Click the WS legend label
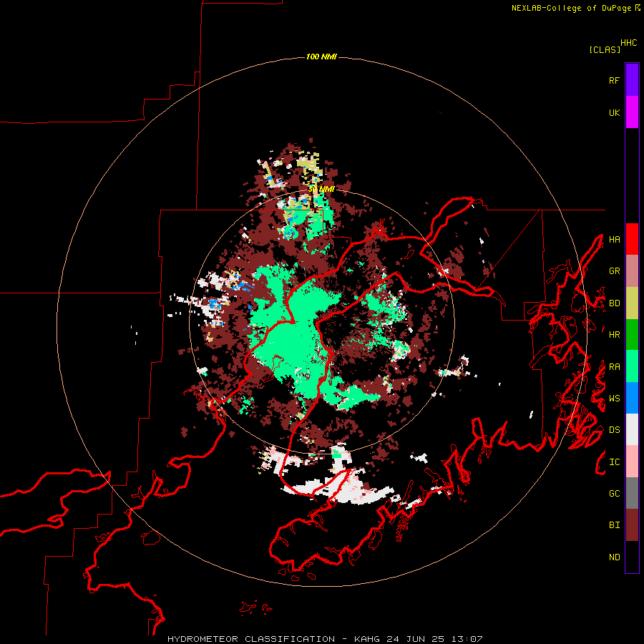 point(614,399)
